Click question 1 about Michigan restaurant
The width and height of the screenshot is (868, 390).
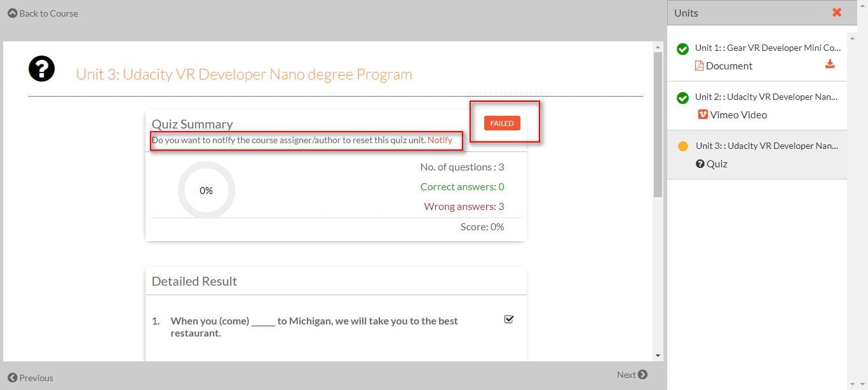click(x=314, y=327)
